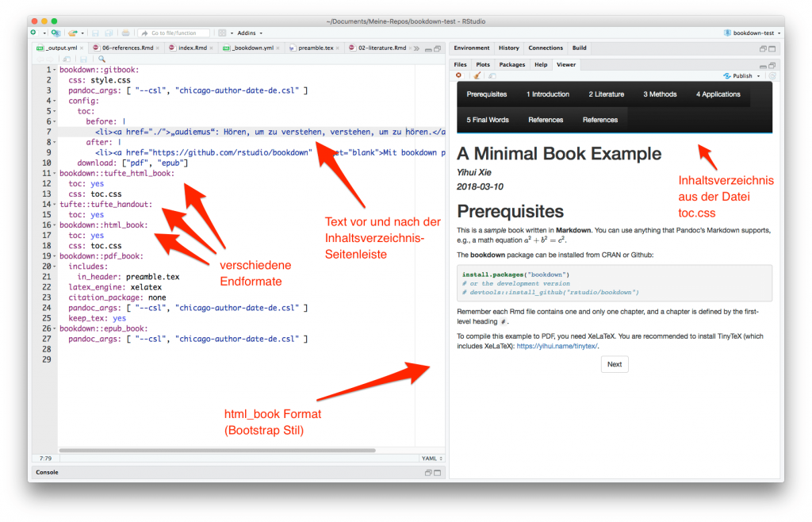Image resolution: width=812 pixels, height=522 pixels.
Task: Click the Open File folder icon
Action: point(72,33)
